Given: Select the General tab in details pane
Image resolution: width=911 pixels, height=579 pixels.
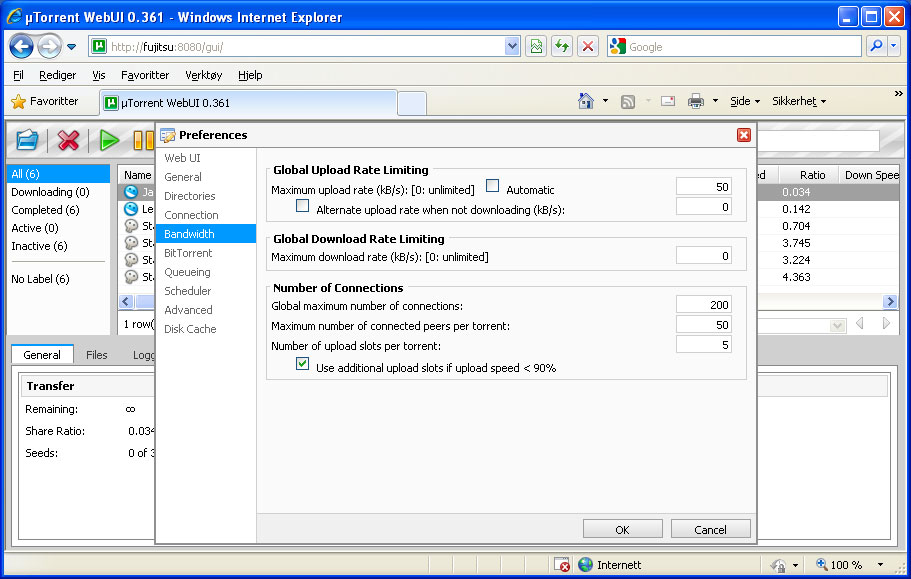Looking at the screenshot, I should point(42,355).
